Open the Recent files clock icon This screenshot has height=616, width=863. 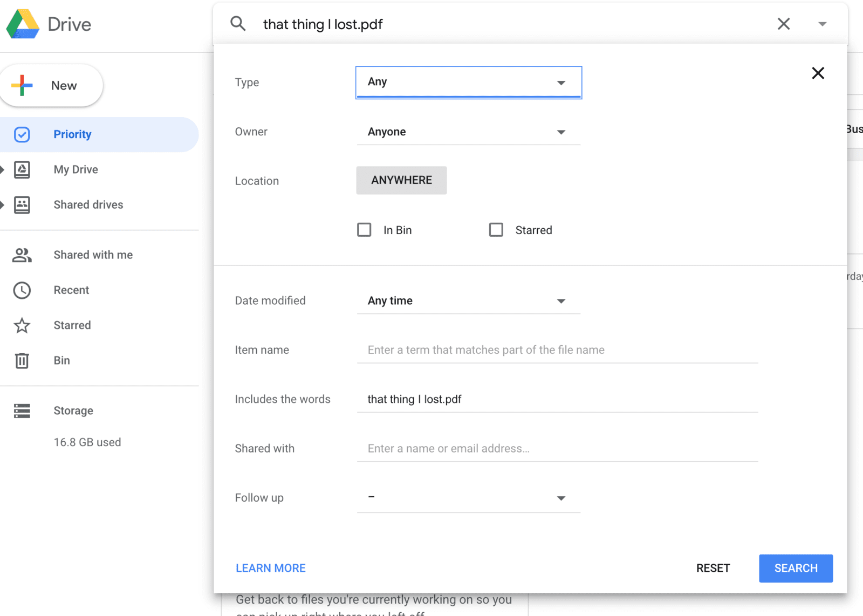(22, 290)
